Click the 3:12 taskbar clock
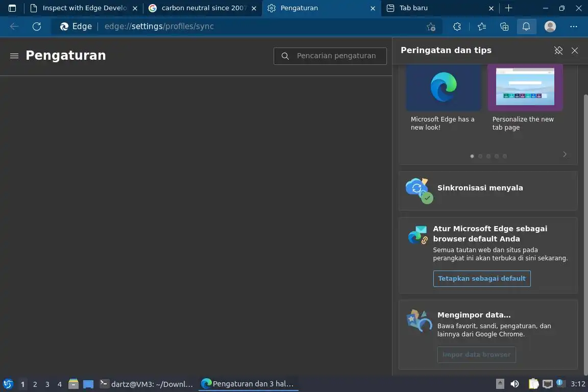Image resolution: width=588 pixels, height=392 pixels. 578,384
